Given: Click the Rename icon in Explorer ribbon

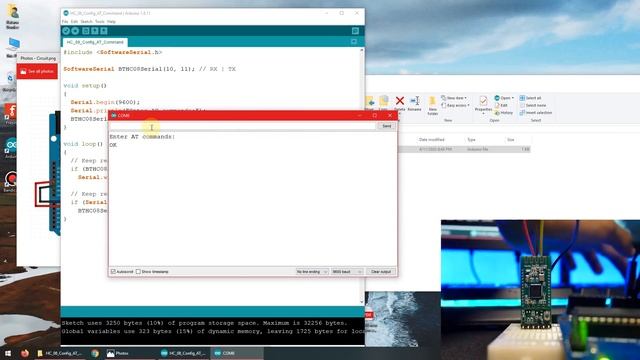Looking at the screenshot, I should [x=414, y=103].
